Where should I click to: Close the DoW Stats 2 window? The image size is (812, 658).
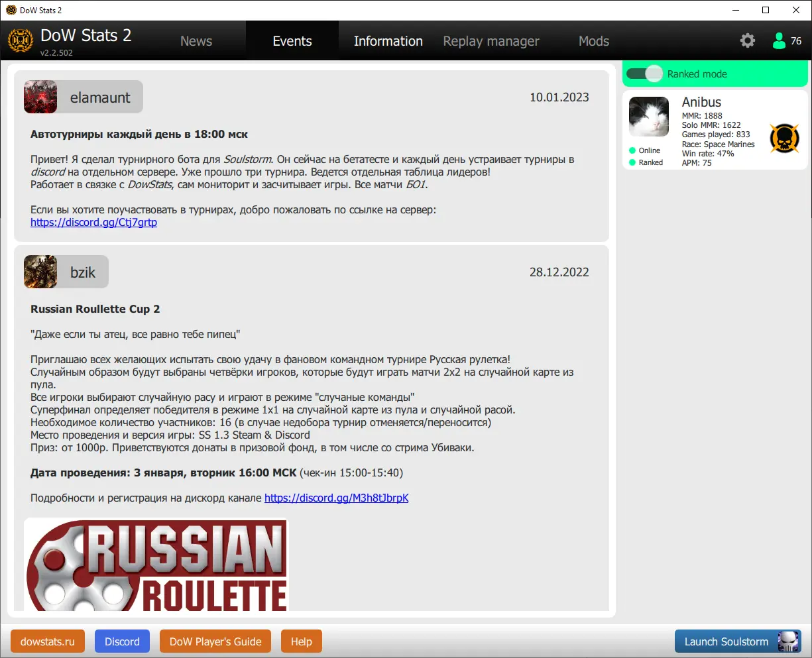(797, 10)
